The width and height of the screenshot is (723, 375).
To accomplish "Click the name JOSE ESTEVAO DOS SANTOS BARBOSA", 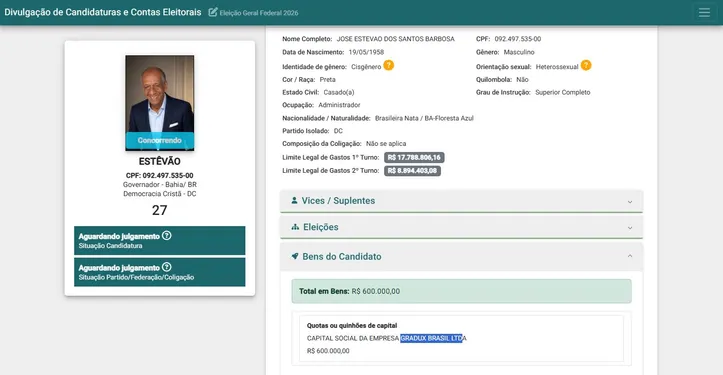I will (x=396, y=39).
